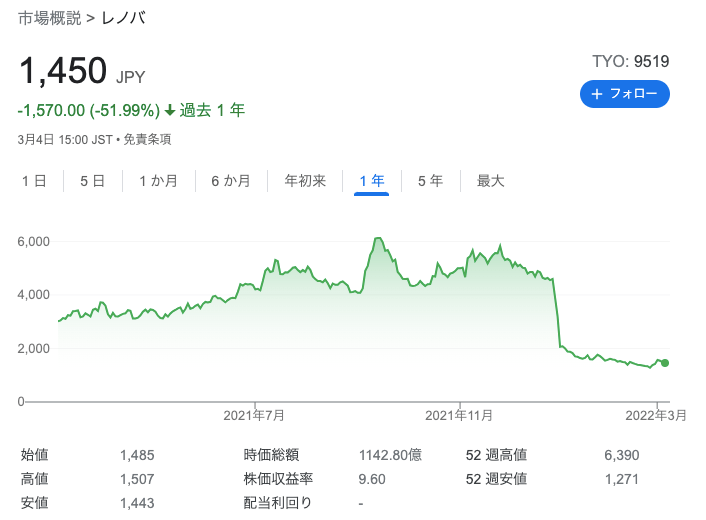706x520 pixels.
Task: Click the JPY currency label
Action: [131, 77]
